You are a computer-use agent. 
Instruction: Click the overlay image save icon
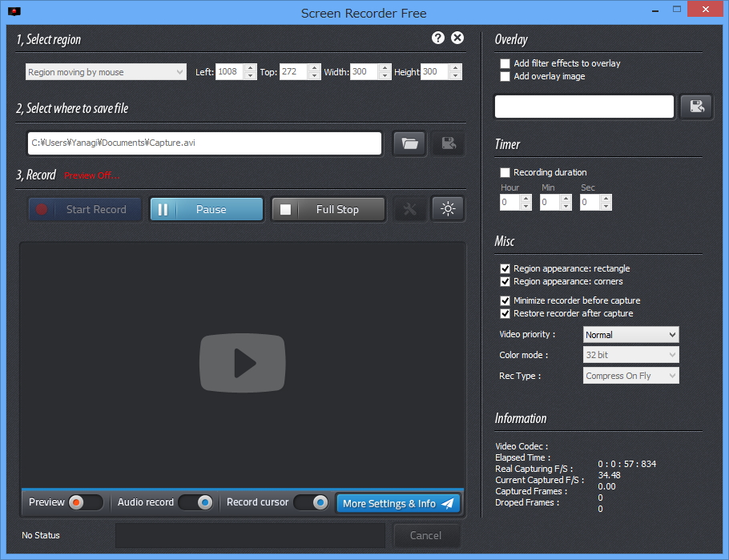(x=696, y=107)
